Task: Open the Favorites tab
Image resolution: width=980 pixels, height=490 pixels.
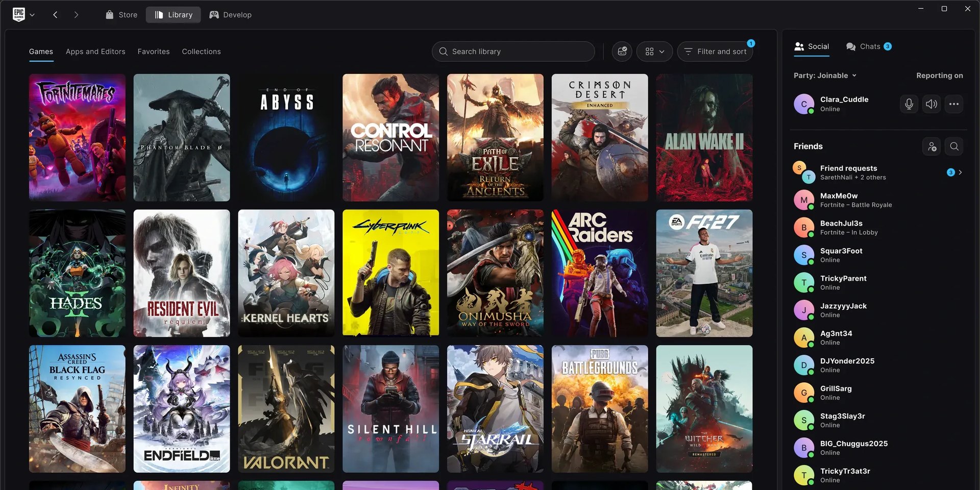Action: point(154,52)
